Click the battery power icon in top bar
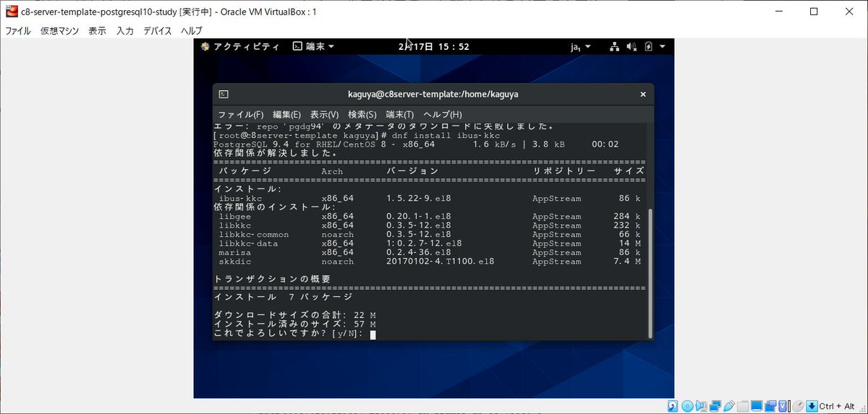This screenshot has height=414, width=868. [x=648, y=46]
